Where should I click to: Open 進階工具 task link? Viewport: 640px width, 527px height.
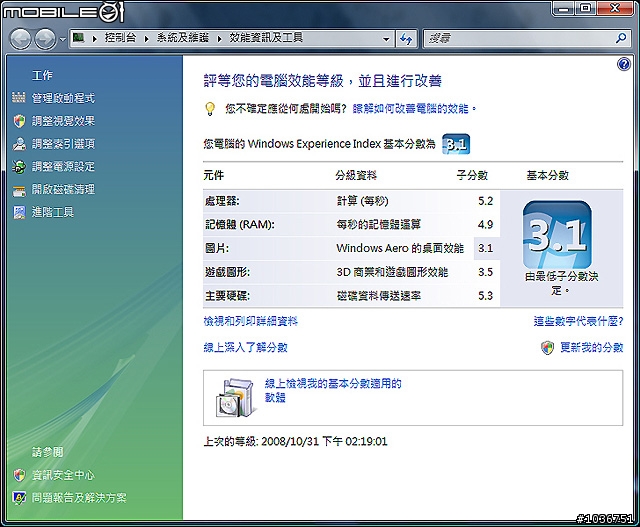click(53, 212)
